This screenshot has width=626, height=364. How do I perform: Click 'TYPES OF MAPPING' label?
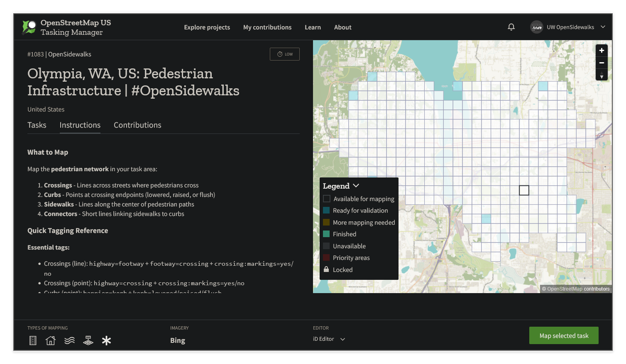(48, 328)
